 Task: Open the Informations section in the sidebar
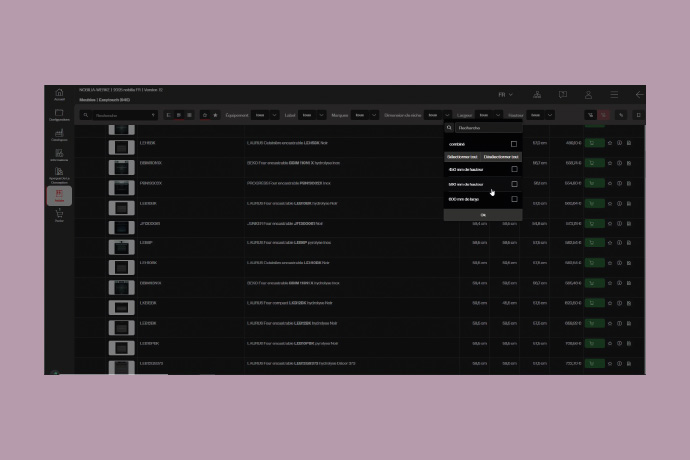coord(59,155)
